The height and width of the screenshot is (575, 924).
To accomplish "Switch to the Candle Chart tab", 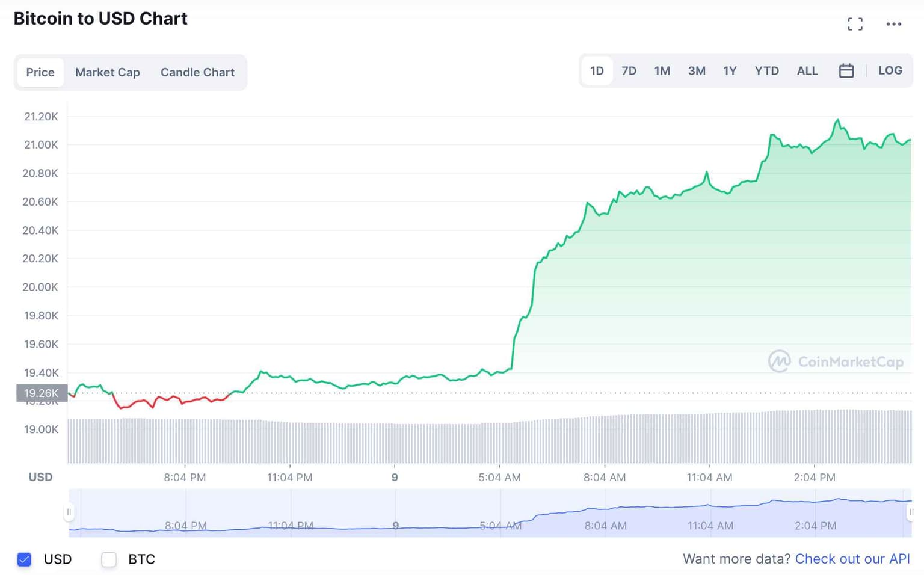I will [197, 72].
